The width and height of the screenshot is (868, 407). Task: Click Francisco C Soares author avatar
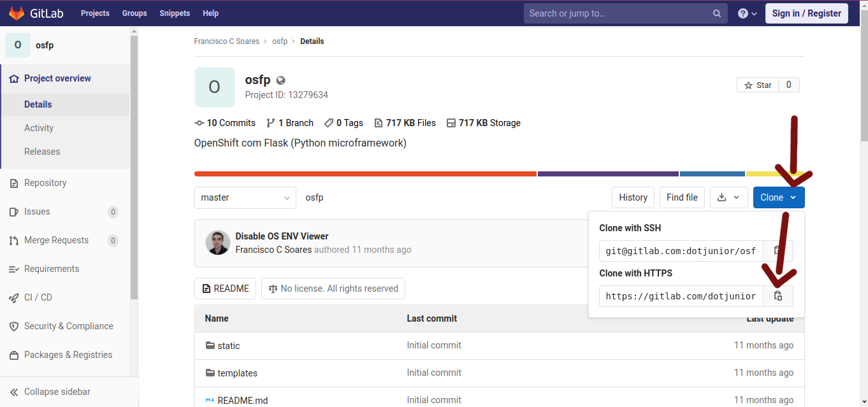(217, 243)
